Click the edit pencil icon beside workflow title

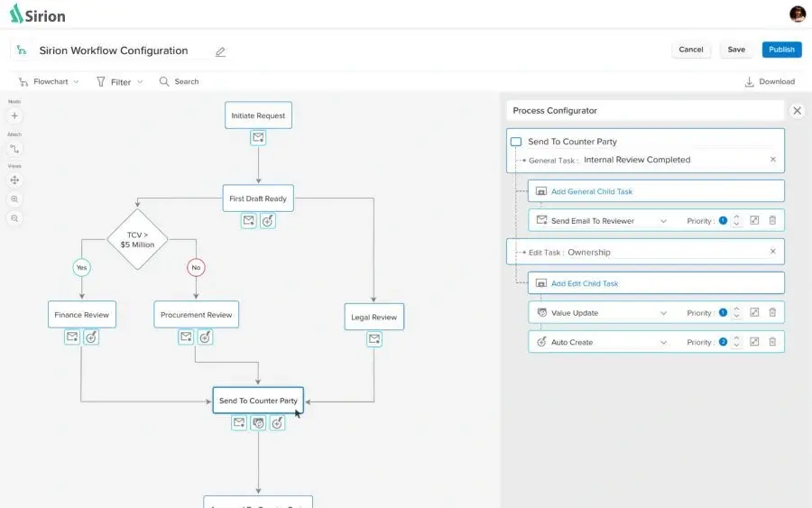click(x=220, y=51)
